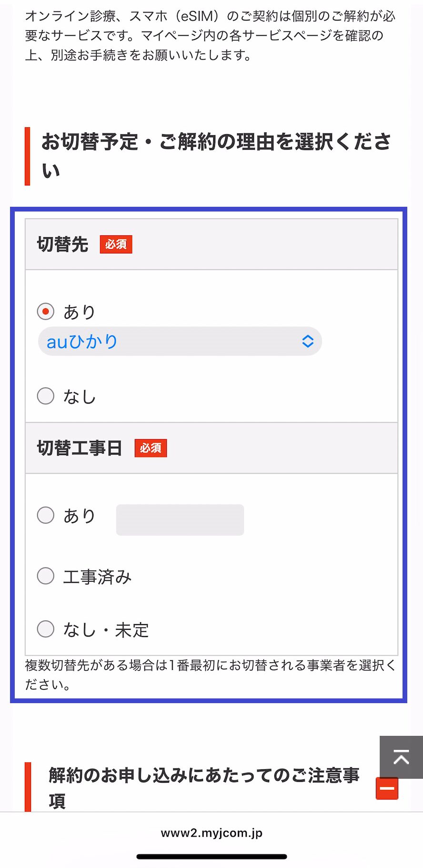Choose the 工事済み radio option
423x868 pixels.
coord(46,576)
